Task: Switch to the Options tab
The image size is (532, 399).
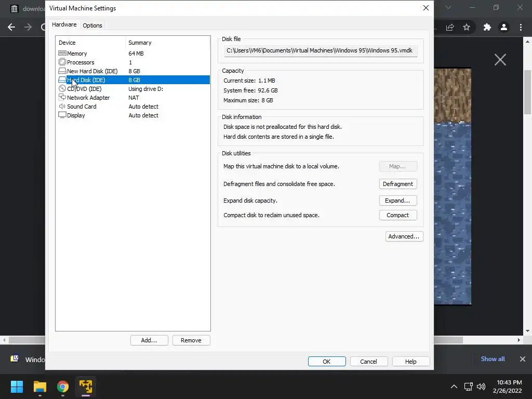Action: (92, 25)
